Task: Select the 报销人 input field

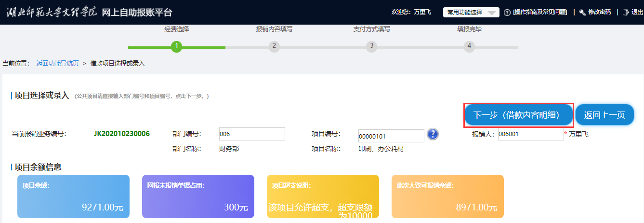Action: [530, 134]
